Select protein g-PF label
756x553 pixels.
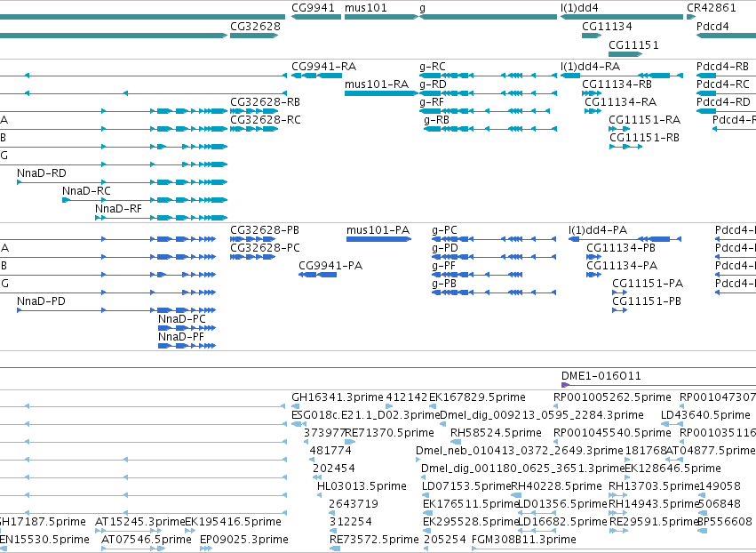(443, 267)
